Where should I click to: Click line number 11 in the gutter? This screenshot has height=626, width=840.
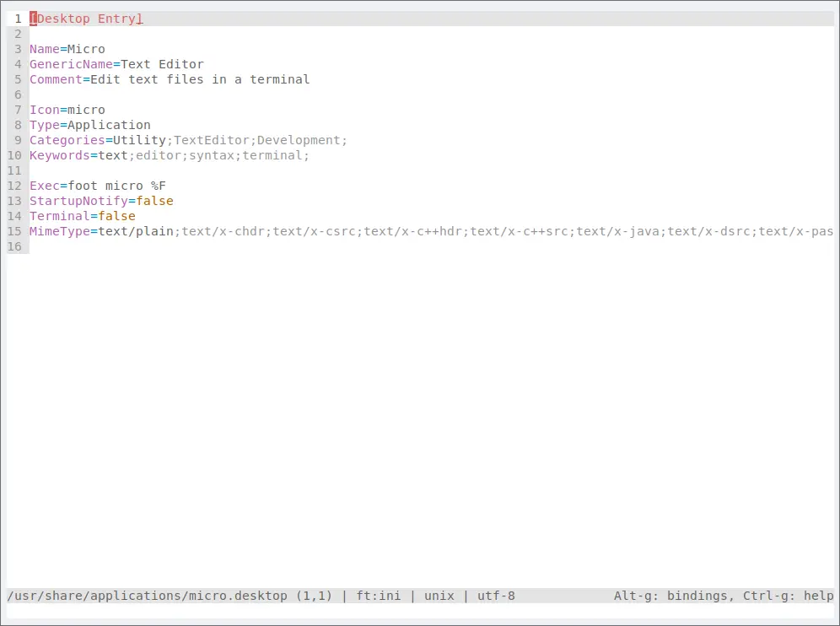point(14,171)
